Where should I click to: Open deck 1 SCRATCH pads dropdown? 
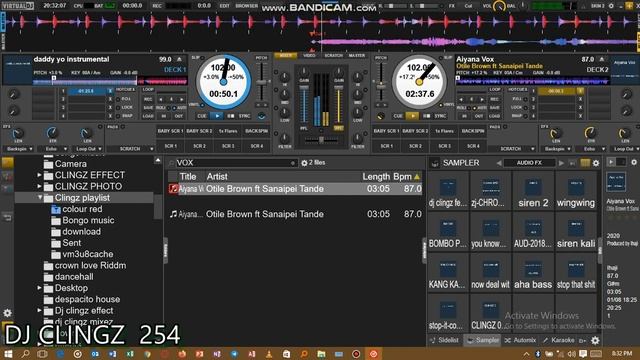click(131, 149)
